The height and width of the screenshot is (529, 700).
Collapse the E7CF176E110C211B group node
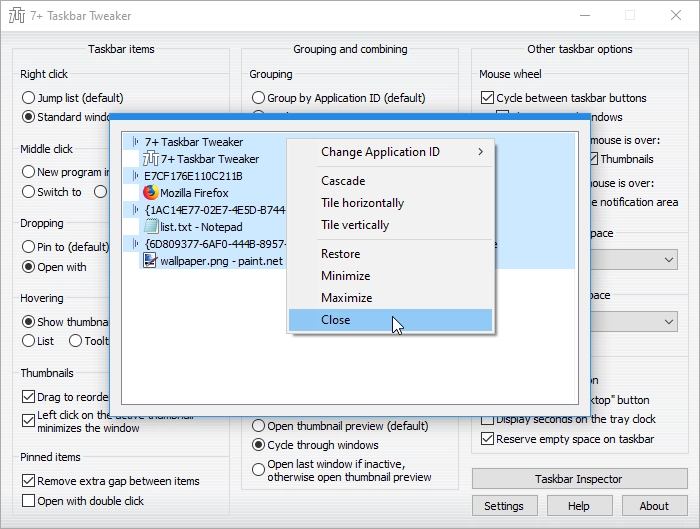click(x=136, y=176)
